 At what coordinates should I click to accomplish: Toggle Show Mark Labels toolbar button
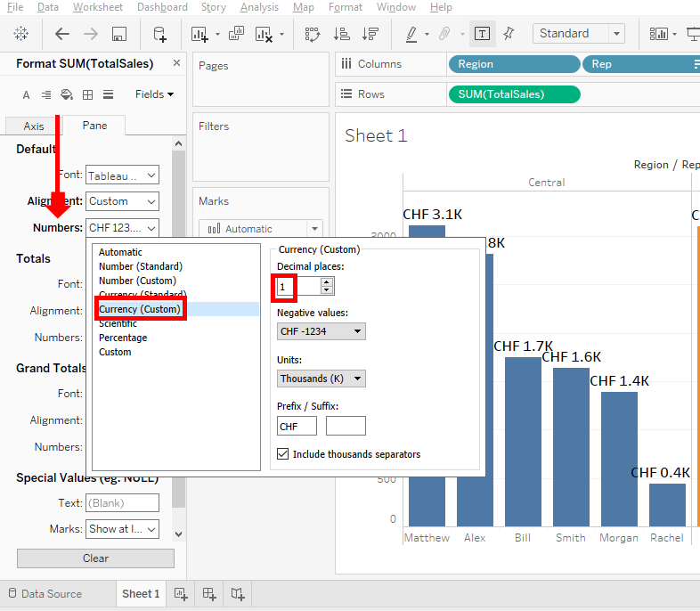(482, 34)
